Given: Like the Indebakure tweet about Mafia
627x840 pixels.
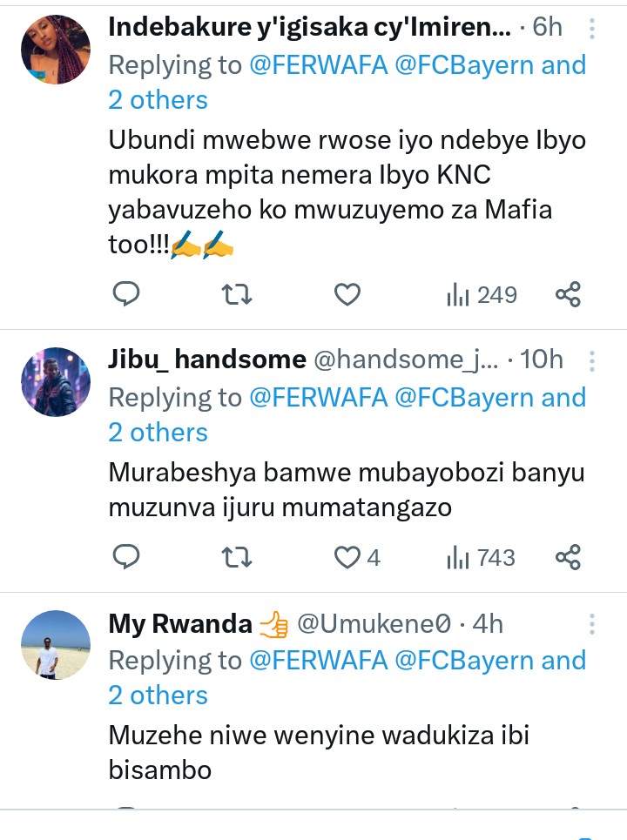Looking at the screenshot, I should point(347,295).
